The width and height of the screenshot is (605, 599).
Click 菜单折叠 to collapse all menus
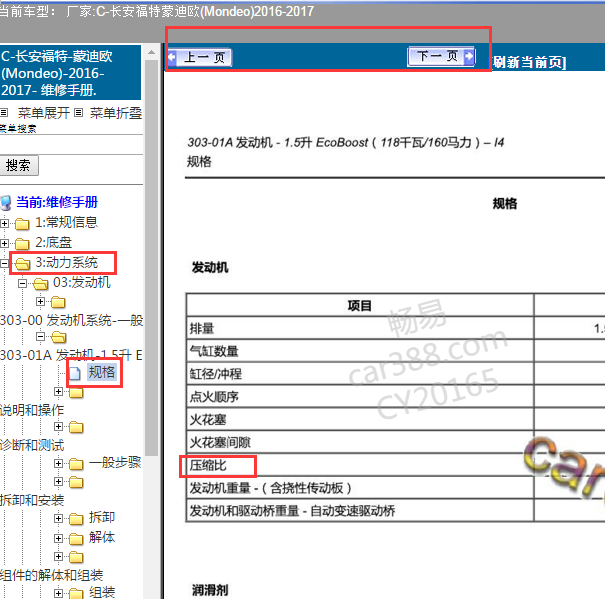point(116,113)
